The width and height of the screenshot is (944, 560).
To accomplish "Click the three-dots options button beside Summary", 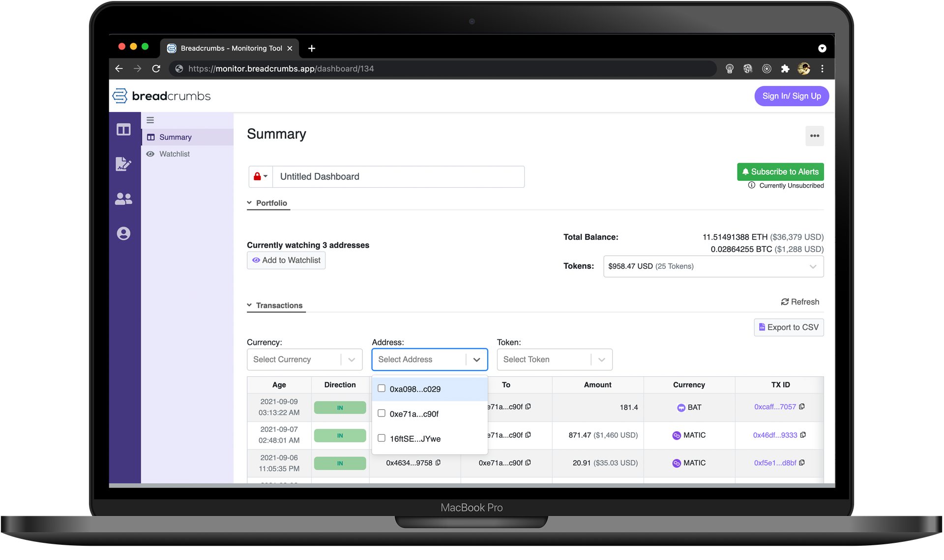I will (814, 136).
